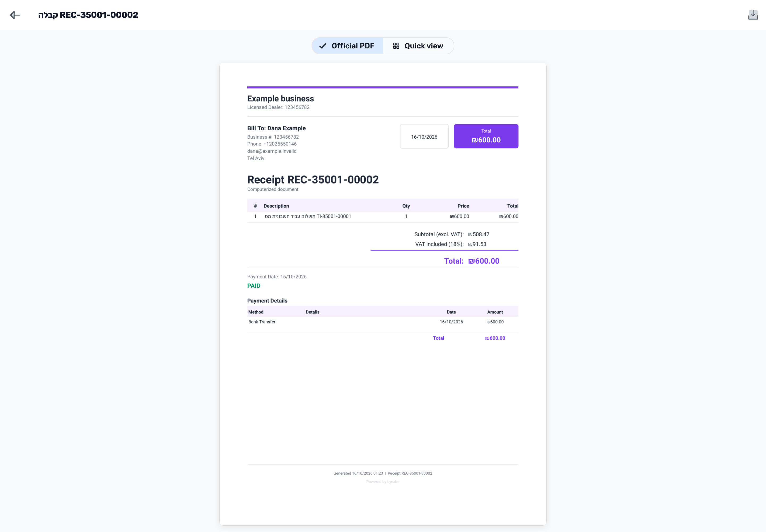Click the 'Receipt REC-35001-00002' heading
This screenshot has width=766, height=532.
[313, 180]
